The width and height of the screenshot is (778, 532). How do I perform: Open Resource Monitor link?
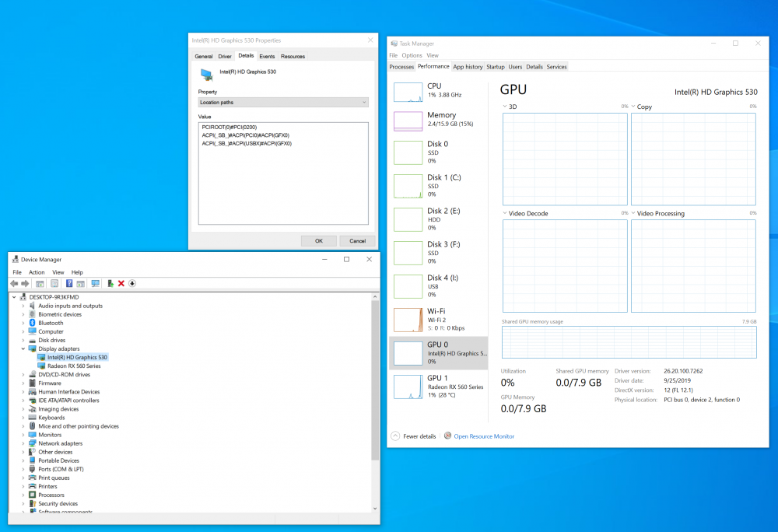484,436
